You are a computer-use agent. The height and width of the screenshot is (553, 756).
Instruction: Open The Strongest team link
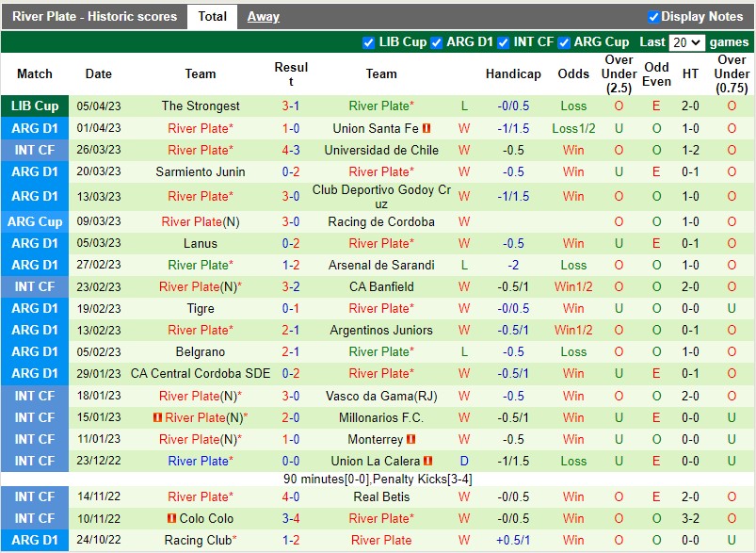(x=201, y=106)
